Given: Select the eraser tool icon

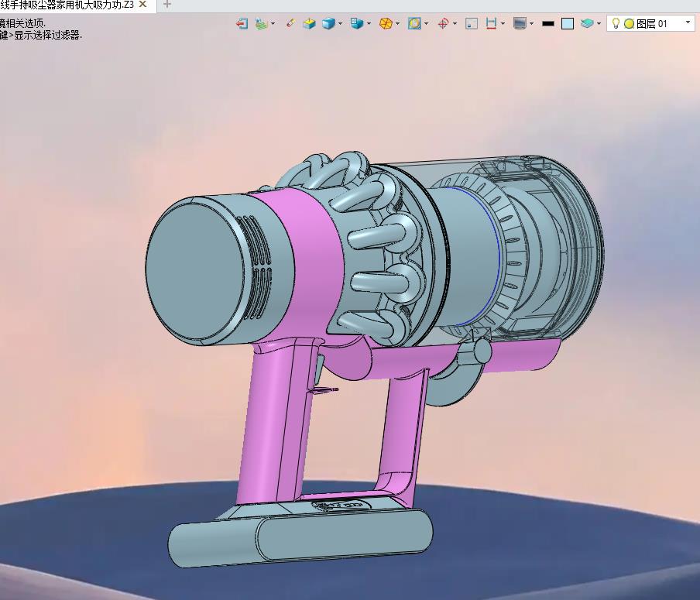Looking at the screenshot, I should tap(290, 23).
